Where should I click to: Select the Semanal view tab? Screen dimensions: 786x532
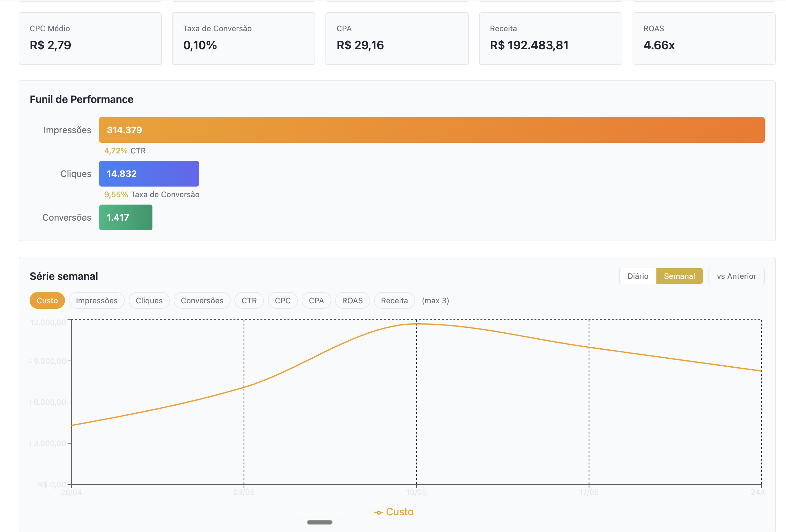[x=679, y=276]
